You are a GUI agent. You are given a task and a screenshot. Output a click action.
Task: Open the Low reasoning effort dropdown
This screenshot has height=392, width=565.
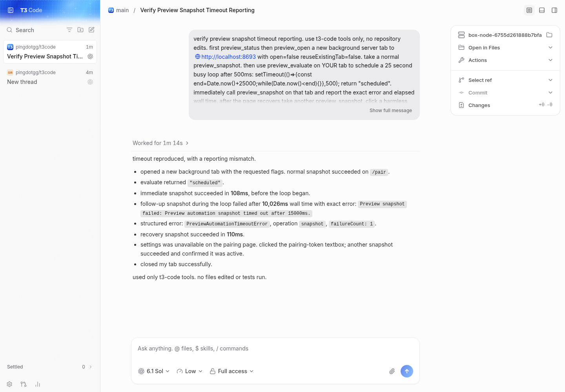[190, 371]
